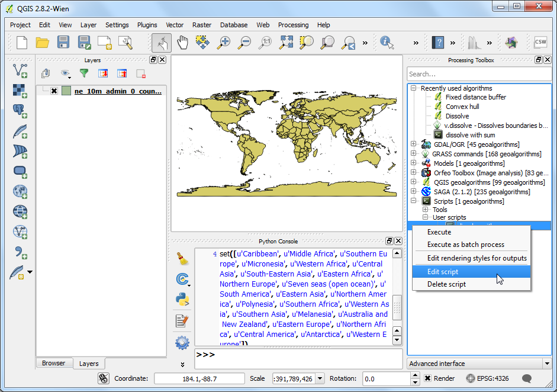The height and width of the screenshot is (392, 557).
Task: Click the Expand All layers icon
Action: click(x=103, y=73)
